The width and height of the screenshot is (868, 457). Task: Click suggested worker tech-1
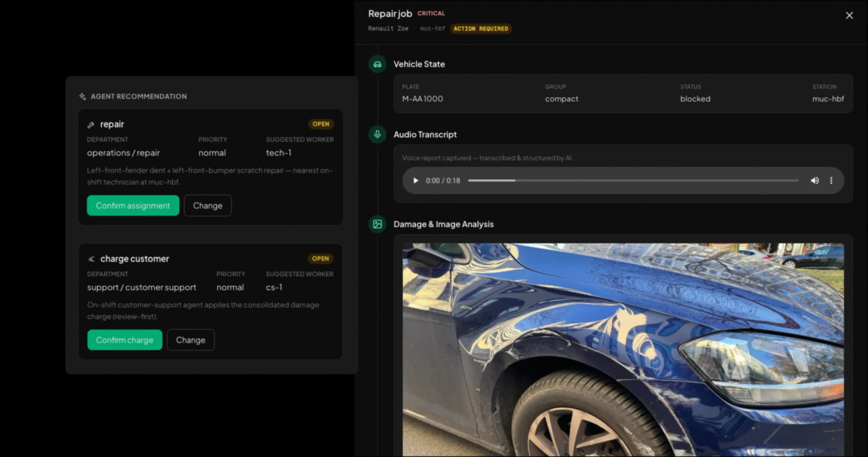point(278,153)
